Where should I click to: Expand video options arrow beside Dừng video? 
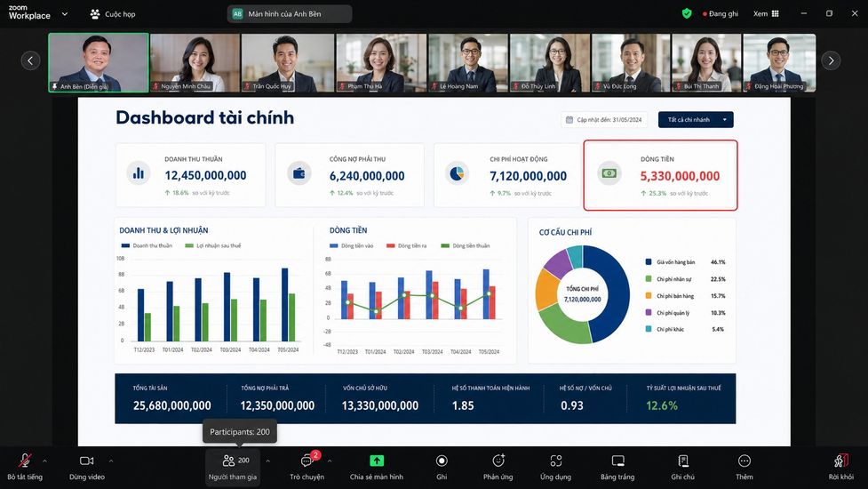[111, 461]
